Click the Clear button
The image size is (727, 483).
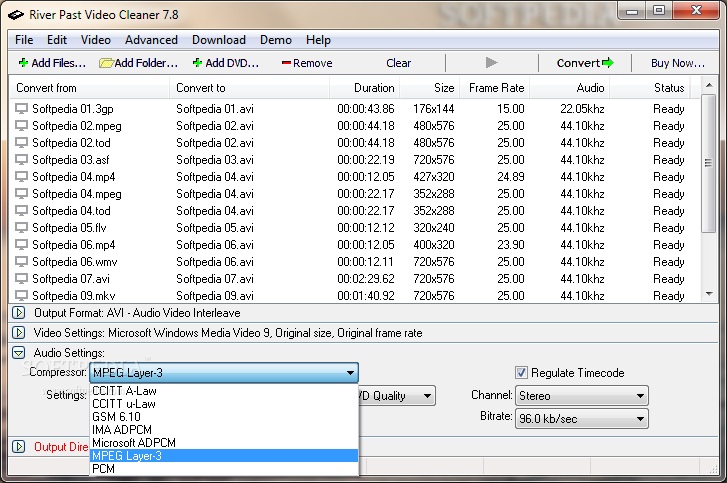[398, 63]
